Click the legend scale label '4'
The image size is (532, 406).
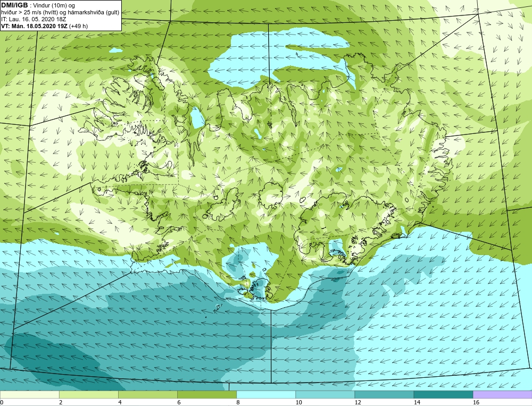(120, 402)
